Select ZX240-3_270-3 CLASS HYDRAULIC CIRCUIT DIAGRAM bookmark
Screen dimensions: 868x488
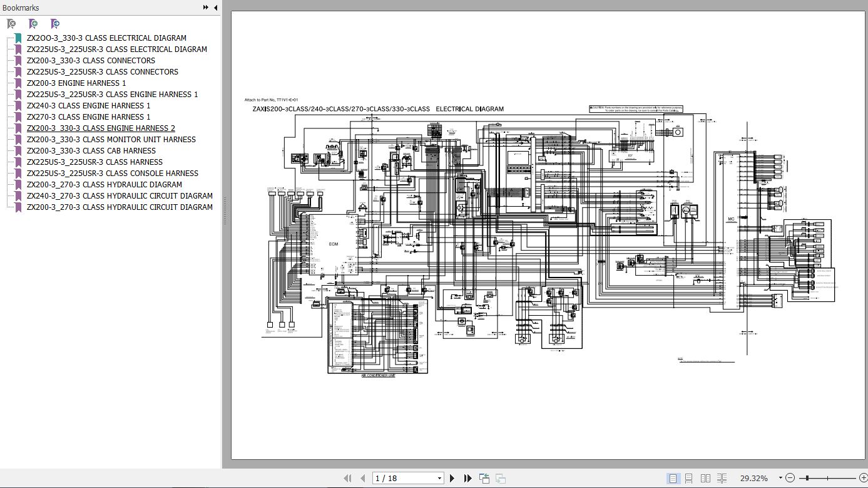[120, 195]
